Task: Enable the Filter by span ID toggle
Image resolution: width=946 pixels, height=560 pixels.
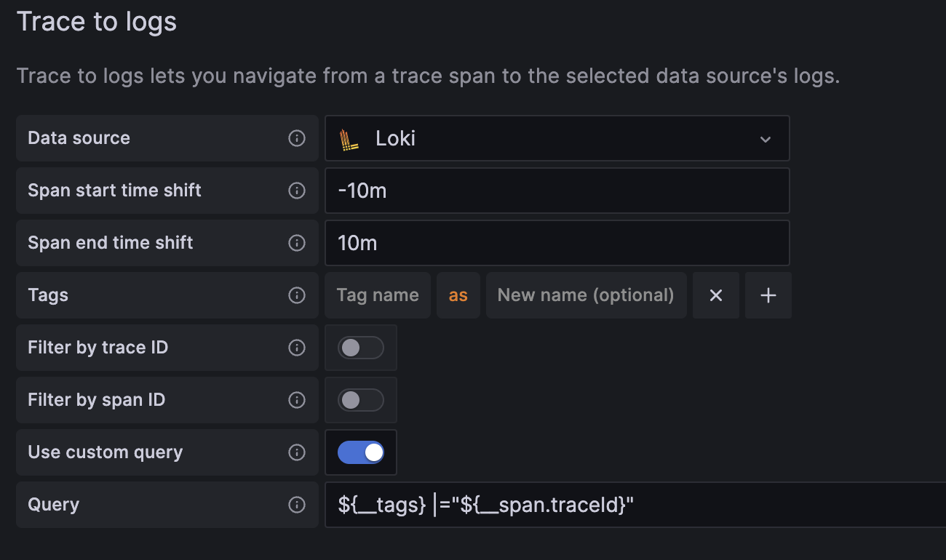Action: [x=360, y=400]
